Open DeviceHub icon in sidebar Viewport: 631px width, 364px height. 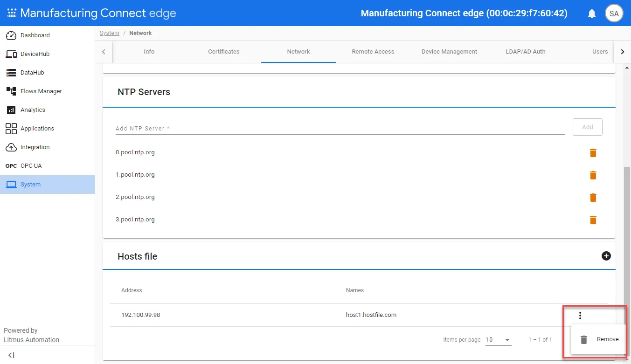[11, 54]
